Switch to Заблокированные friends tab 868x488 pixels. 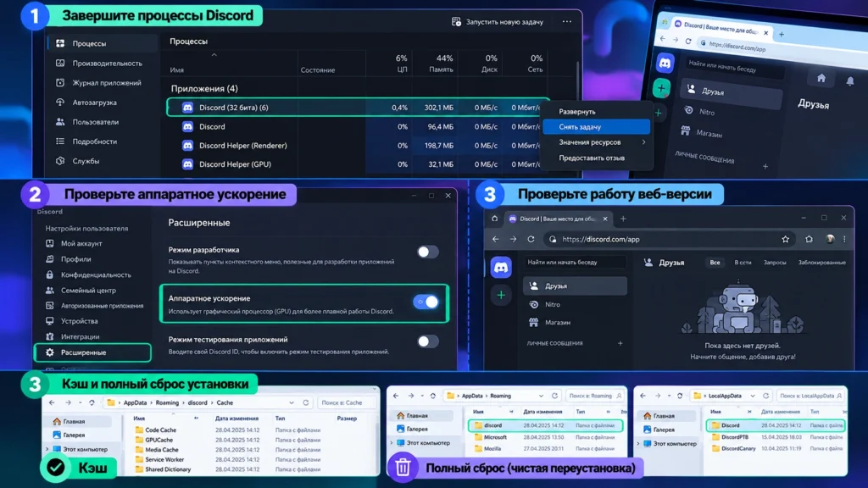point(821,263)
